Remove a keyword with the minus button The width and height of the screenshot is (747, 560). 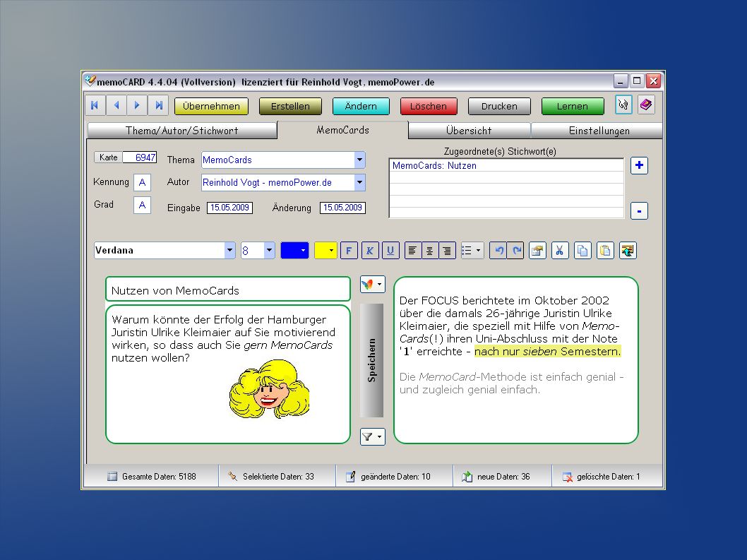tap(639, 210)
